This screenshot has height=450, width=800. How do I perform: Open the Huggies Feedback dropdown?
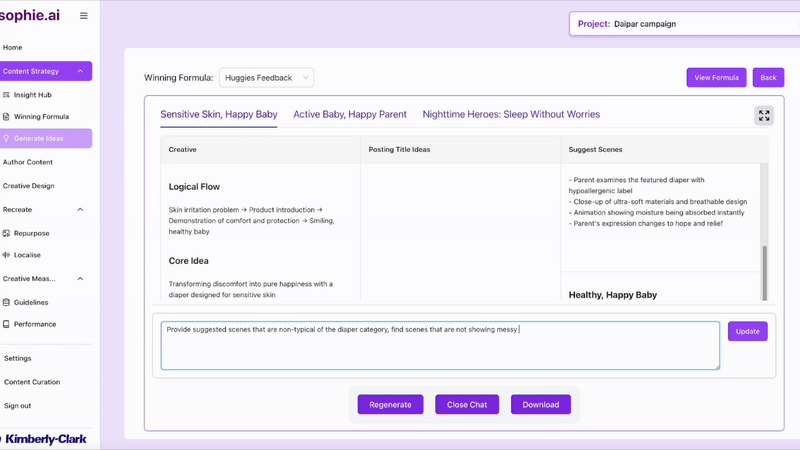(x=266, y=78)
